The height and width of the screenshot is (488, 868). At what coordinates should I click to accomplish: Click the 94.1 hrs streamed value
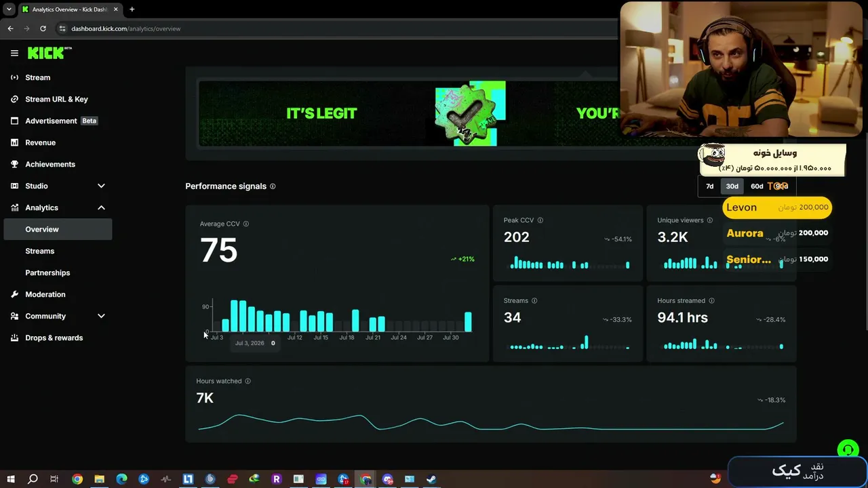click(682, 317)
